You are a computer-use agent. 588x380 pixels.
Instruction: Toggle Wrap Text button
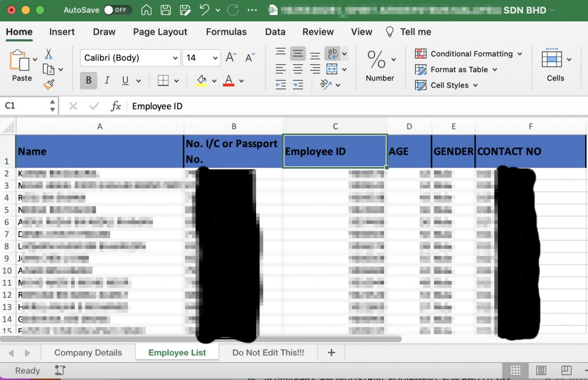(x=332, y=54)
